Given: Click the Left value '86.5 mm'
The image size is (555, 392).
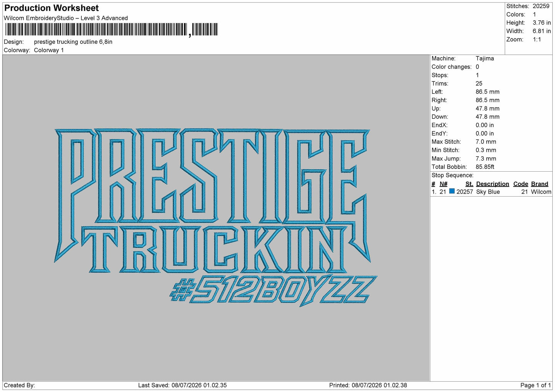Looking at the screenshot, I should (x=487, y=92).
